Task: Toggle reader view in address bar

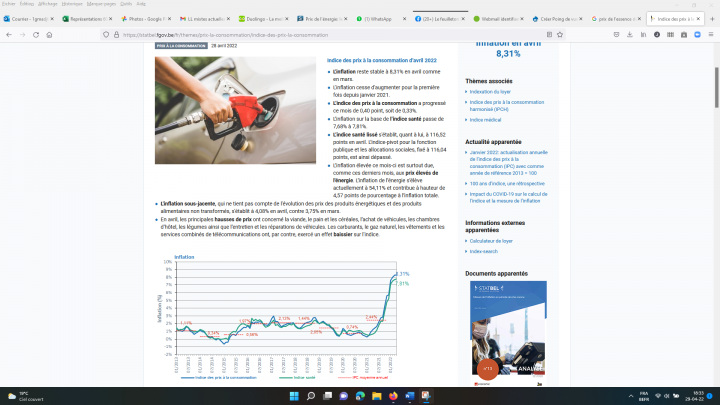Action: (549, 35)
